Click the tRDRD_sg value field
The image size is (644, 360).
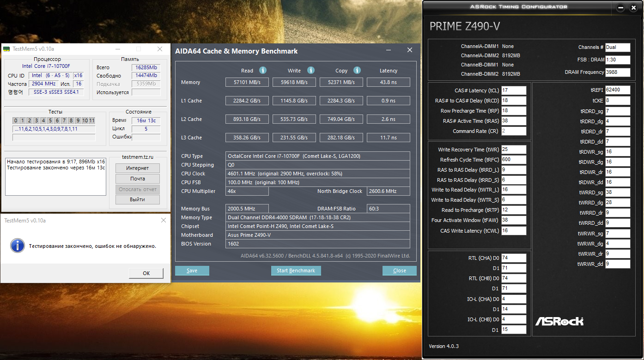tap(618, 111)
